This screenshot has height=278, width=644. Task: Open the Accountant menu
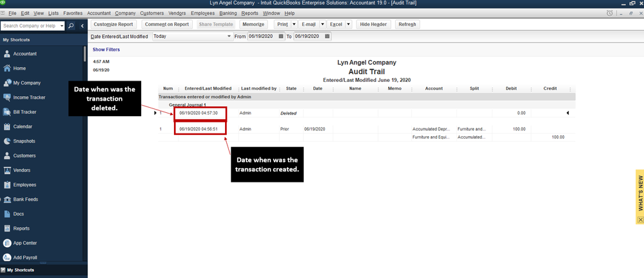pyautogui.click(x=99, y=14)
